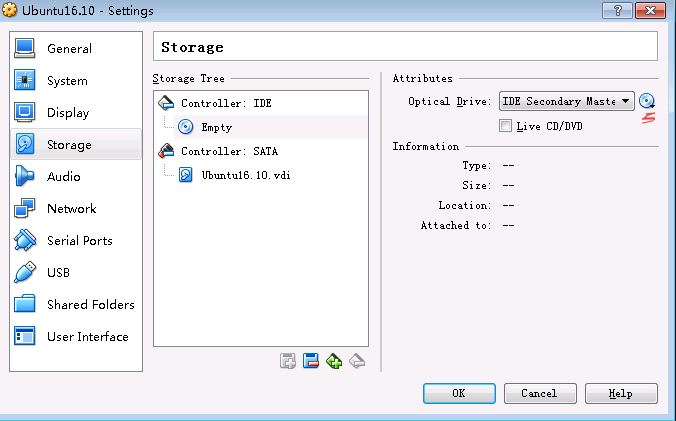Click the User Interface window icon

tap(25, 336)
